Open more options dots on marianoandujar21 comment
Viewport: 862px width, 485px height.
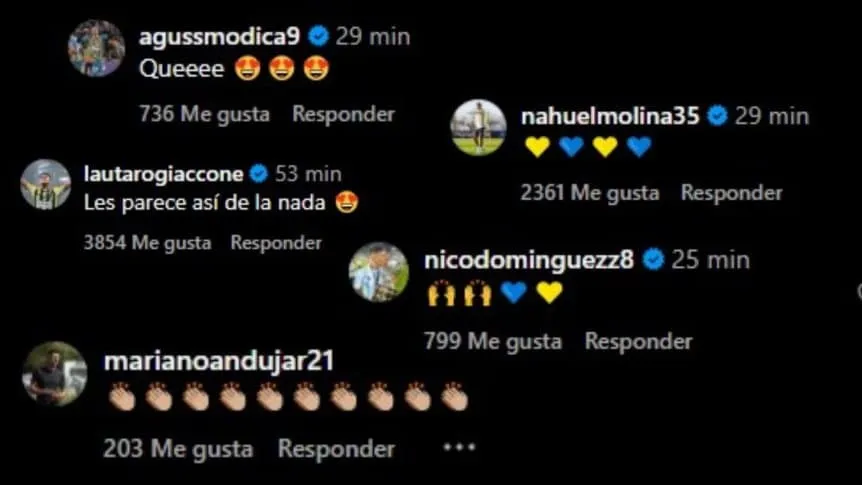click(x=459, y=447)
